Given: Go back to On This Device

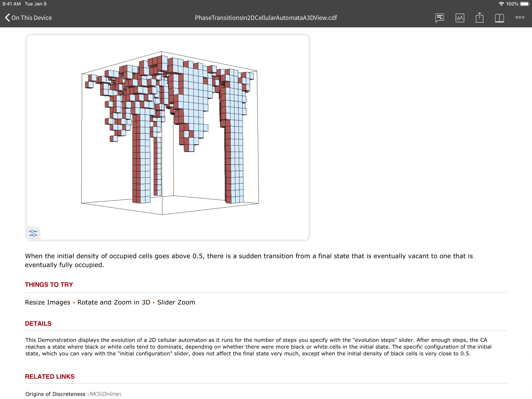Looking at the screenshot, I should pyautogui.click(x=32, y=18).
